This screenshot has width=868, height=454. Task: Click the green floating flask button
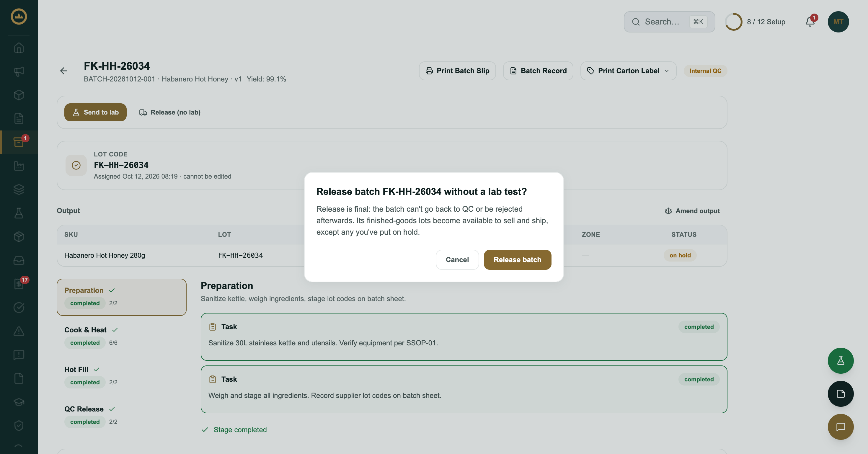841,361
